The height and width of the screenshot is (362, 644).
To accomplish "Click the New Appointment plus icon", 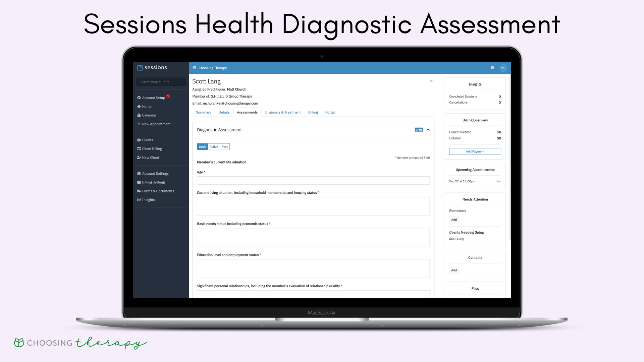I will click(x=139, y=124).
